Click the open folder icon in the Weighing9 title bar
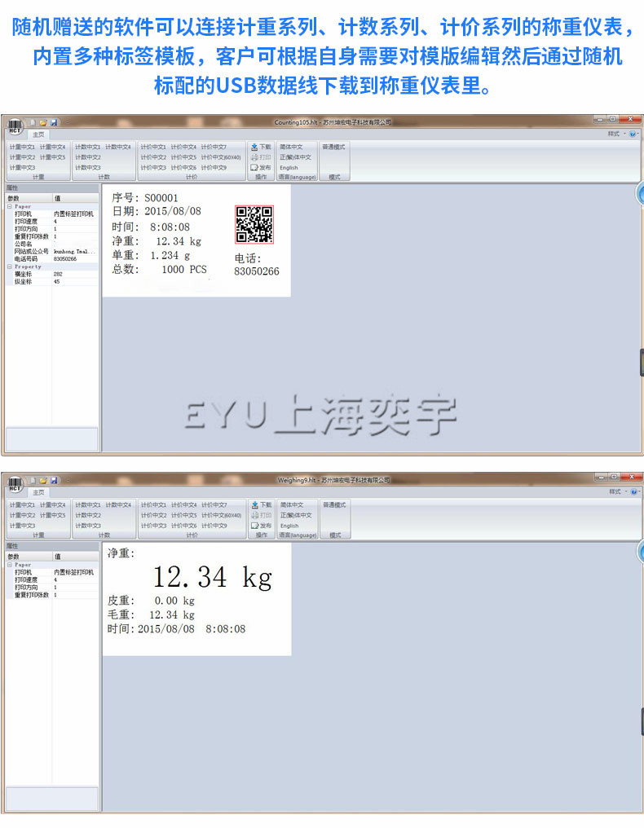The height and width of the screenshot is (828, 644). [43, 481]
